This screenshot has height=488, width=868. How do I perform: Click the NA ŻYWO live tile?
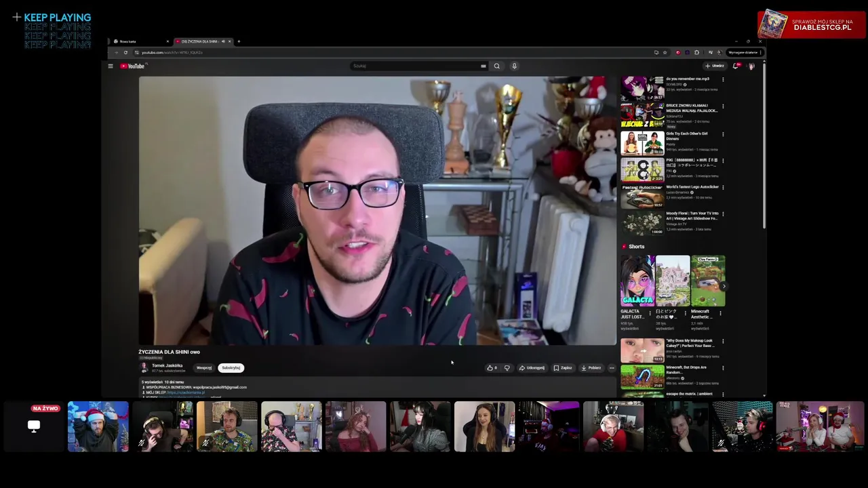tap(33, 426)
